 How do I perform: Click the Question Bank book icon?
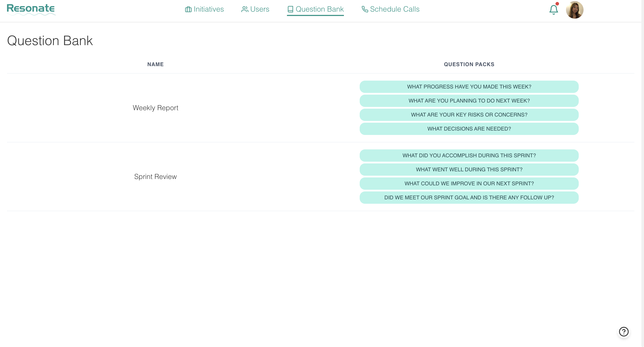click(290, 9)
